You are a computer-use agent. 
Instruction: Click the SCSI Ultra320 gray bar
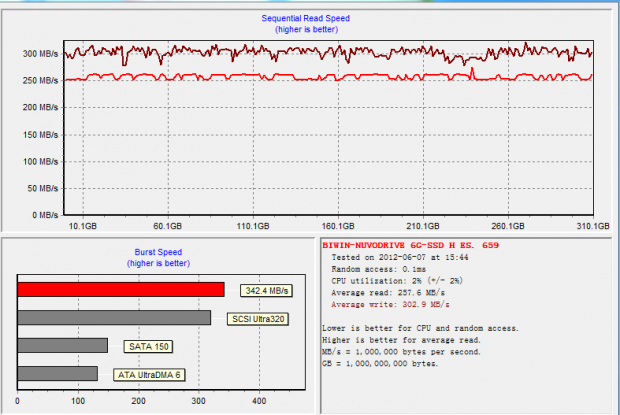pos(114,318)
